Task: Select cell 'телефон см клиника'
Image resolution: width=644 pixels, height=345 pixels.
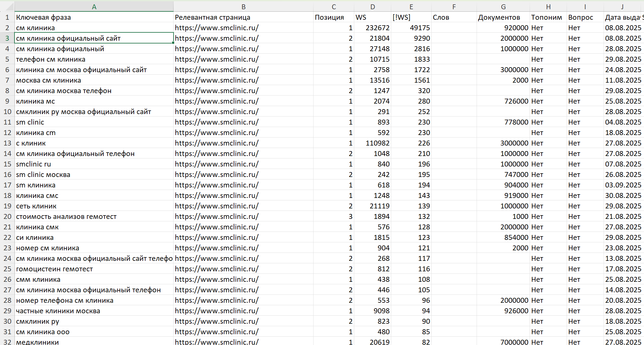Action: (x=94, y=59)
